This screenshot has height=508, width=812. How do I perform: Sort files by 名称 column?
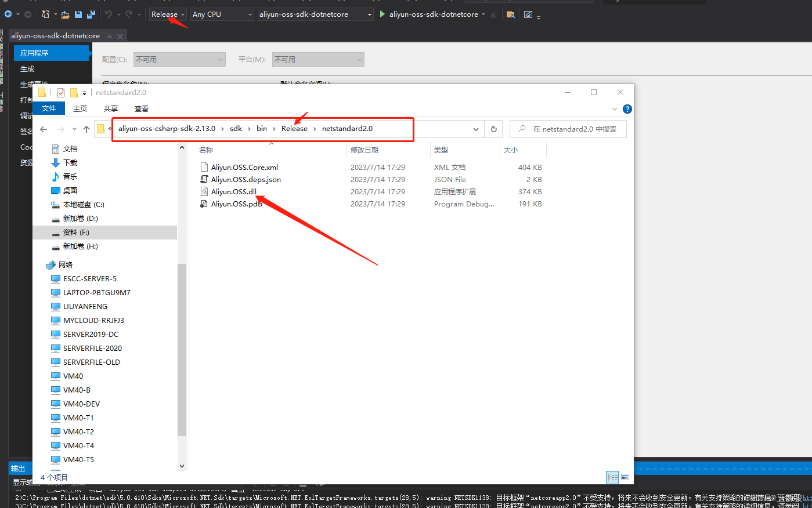click(x=206, y=150)
